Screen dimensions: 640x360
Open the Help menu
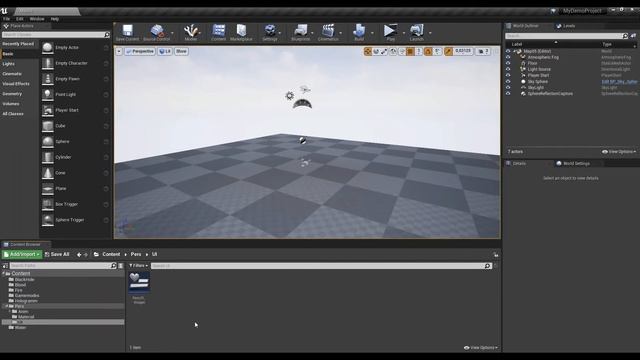click(55, 19)
